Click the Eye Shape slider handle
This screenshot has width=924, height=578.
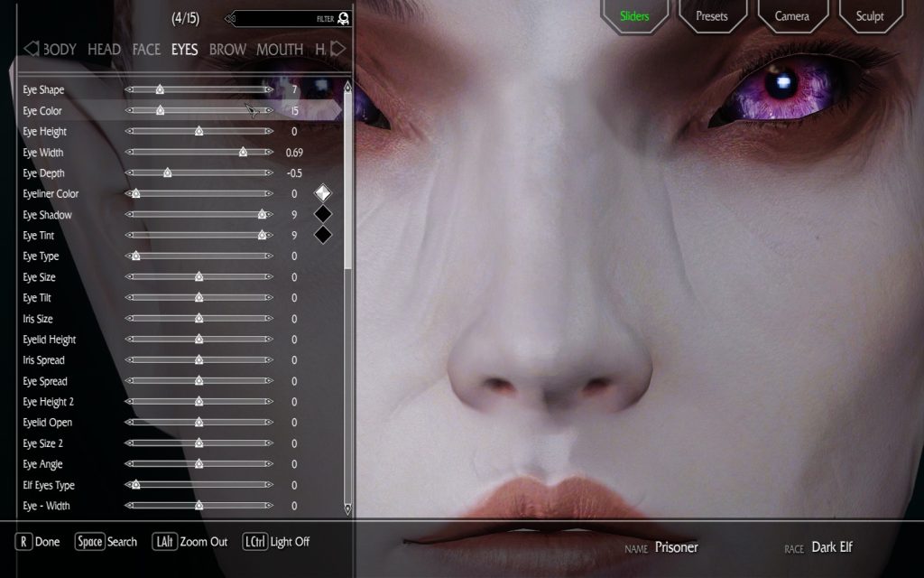[160, 89]
